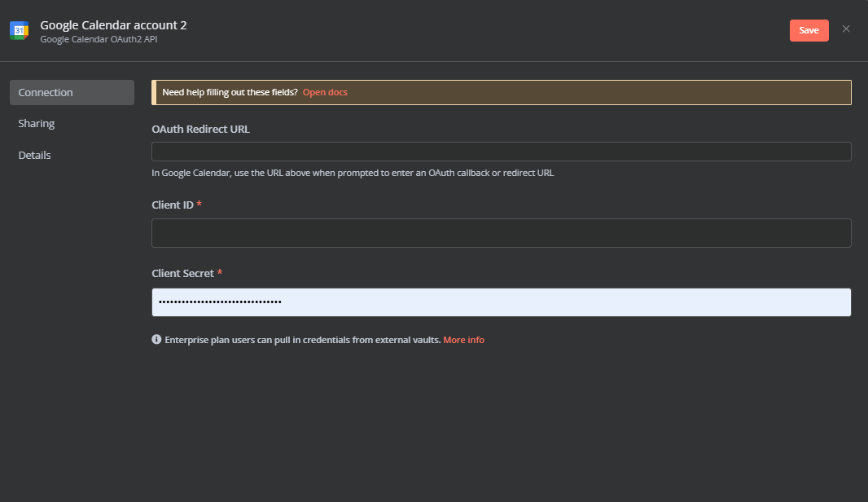Switch to the Sharing tab
This screenshot has height=502, width=868.
pos(37,123)
